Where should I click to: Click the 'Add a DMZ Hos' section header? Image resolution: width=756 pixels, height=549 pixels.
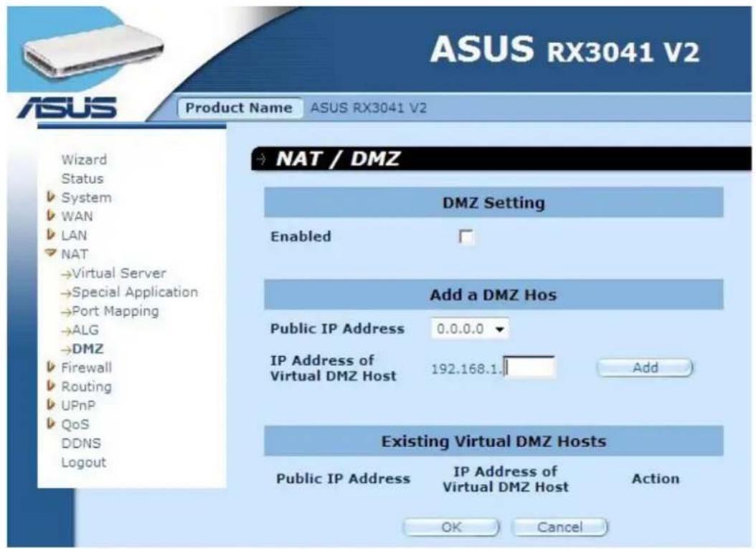[x=493, y=295]
